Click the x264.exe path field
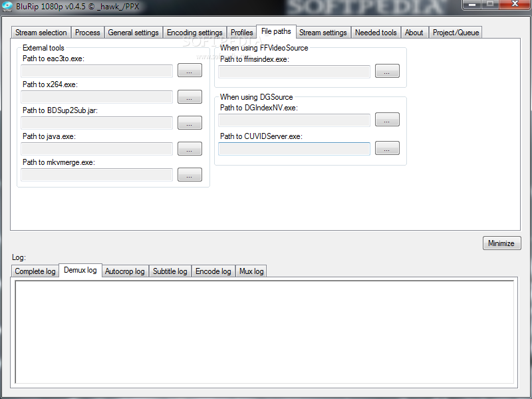The width and height of the screenshot is (532, 399). (x=96, y=97)
